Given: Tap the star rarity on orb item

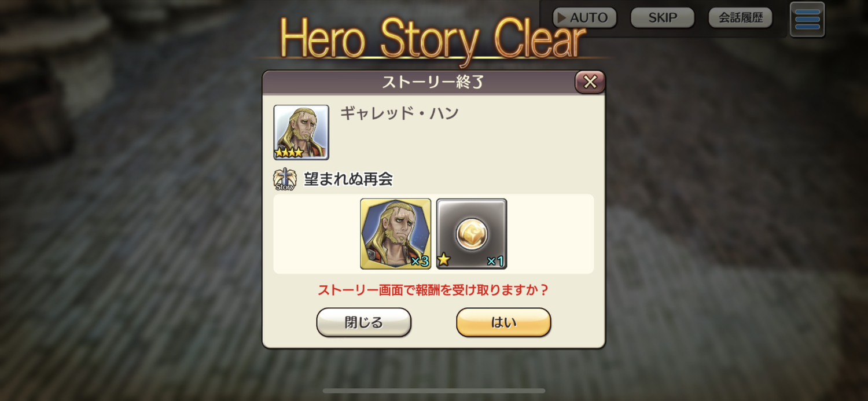Looking at the screenshot, I should click(444, 260).
